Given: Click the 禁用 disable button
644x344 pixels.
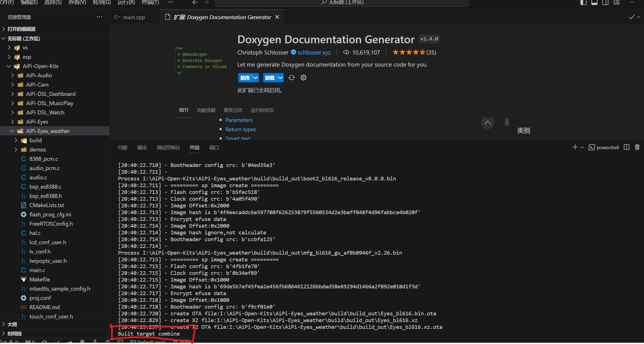Looking at the screenshot, I should [245, 78].
